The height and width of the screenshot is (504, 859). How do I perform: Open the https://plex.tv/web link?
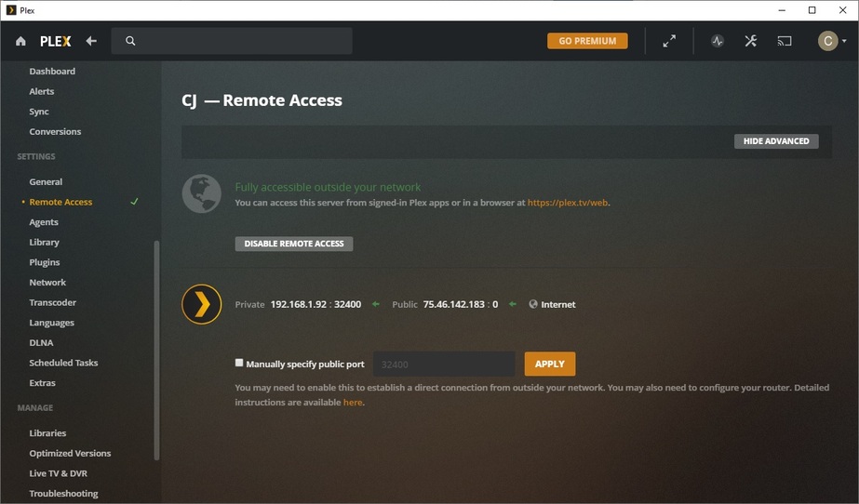[x=568, y=203]
